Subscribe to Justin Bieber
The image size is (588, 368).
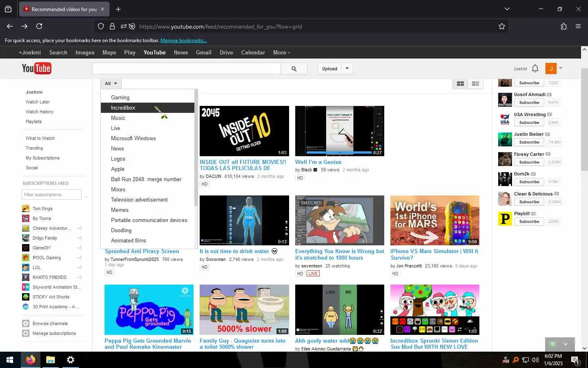coord(529,142)
